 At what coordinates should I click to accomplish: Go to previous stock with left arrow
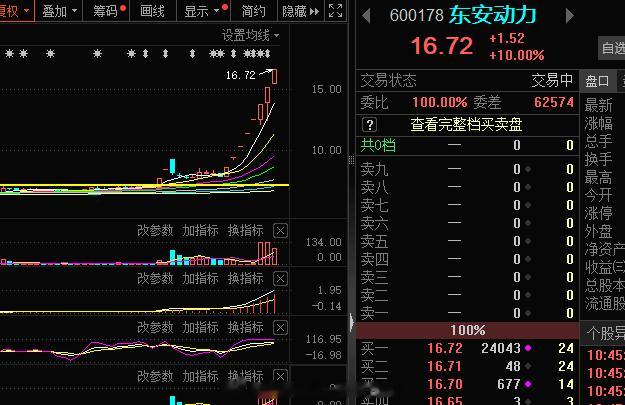[x=366, y=16]
